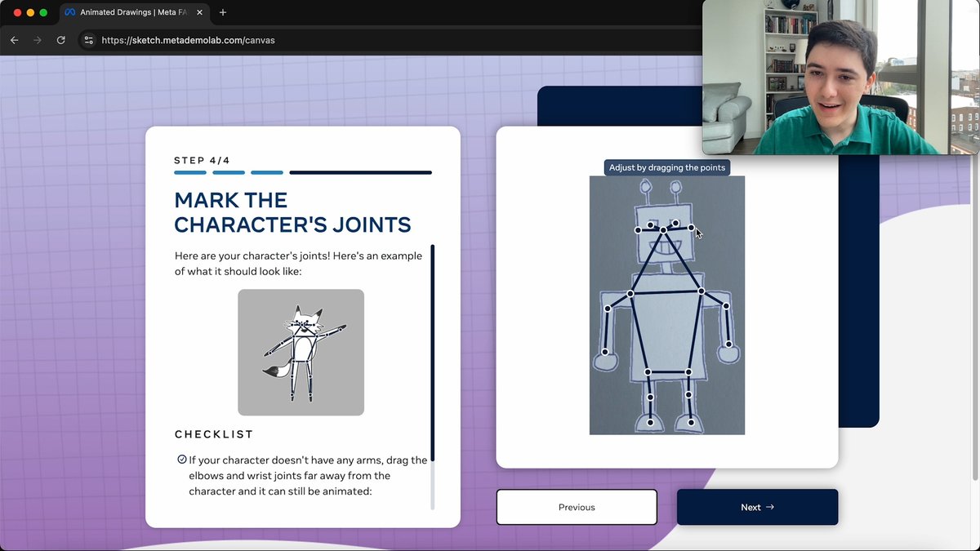Select the right-side knee joint point

click(689, 395)
